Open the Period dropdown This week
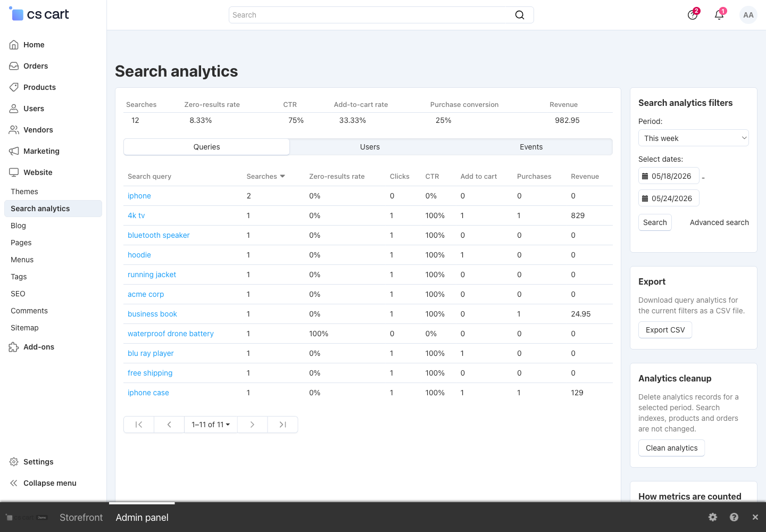The width and height of the screenshot is (766, 532). [x=694, y=138]
